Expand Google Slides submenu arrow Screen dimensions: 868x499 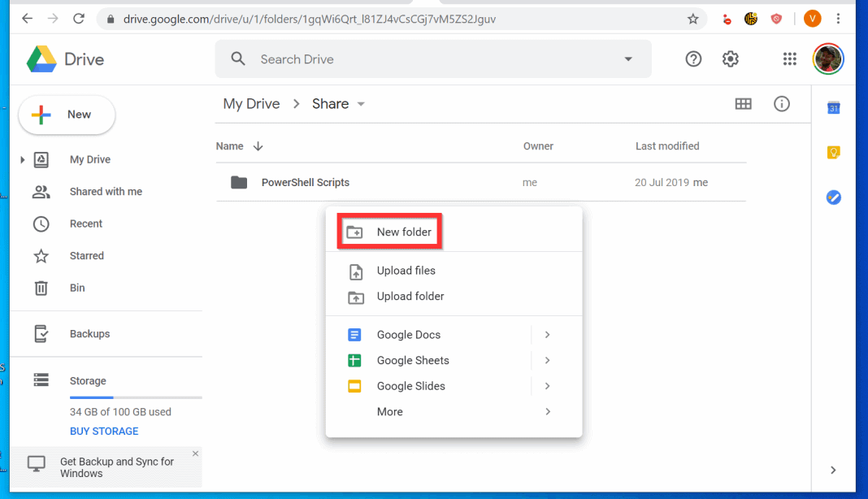(x=547, y=386)
